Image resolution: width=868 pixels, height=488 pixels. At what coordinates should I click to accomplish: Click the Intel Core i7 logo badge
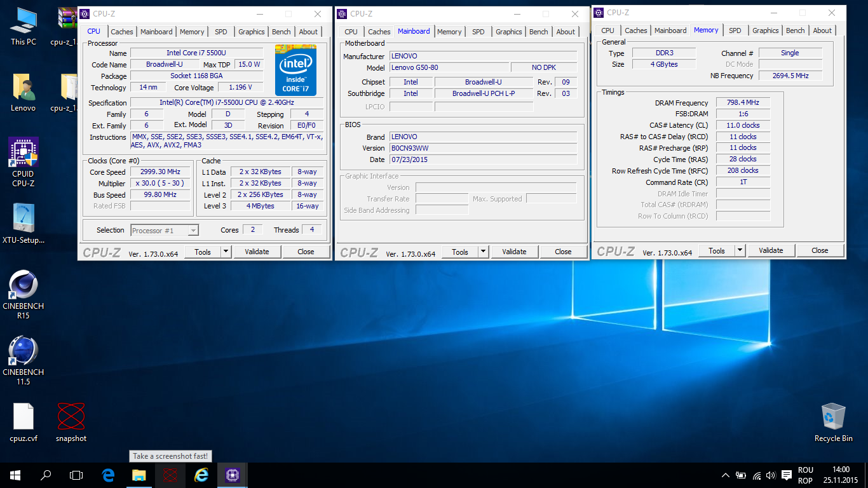tap(295, 70)
